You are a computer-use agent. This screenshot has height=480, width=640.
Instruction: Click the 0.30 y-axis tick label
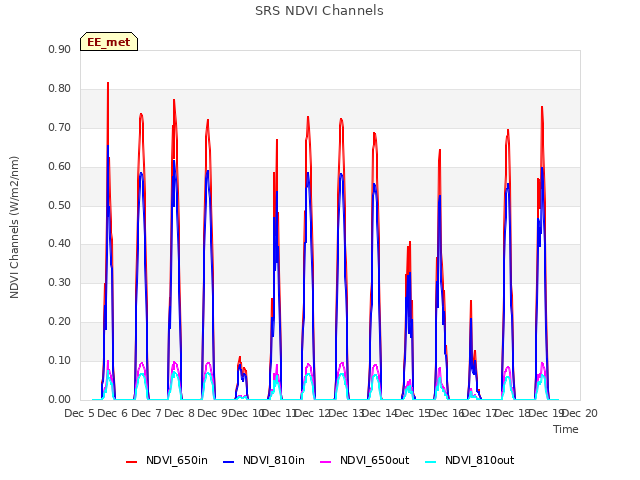pyautogui.click(x=60, y=282)
